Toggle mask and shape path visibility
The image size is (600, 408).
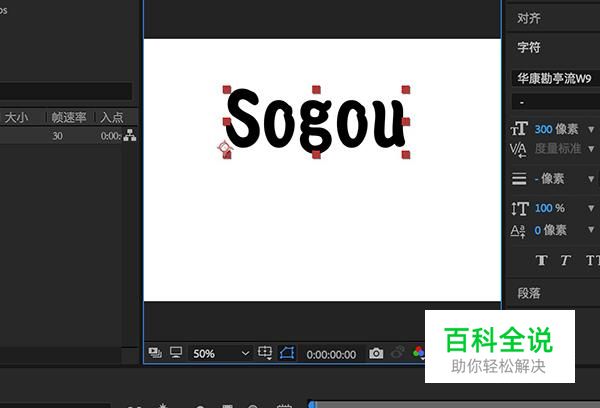(x=287, y=353)
